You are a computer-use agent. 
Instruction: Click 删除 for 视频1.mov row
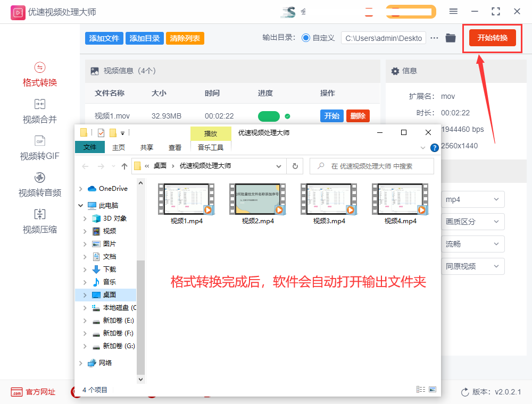tap(358, 116)
